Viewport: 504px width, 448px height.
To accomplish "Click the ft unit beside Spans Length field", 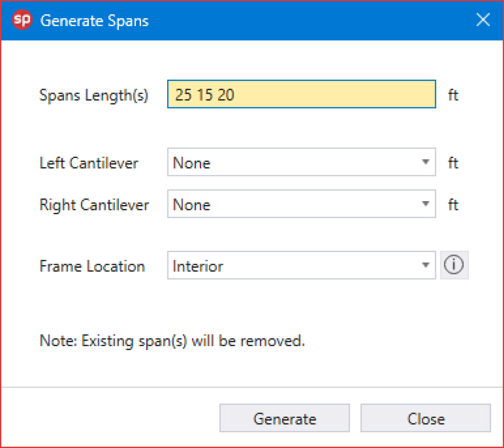I will point(453,95).
